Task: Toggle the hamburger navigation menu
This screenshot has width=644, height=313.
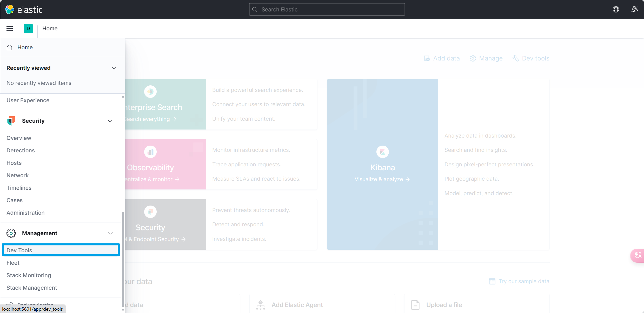Action: [x=10, y=29]
